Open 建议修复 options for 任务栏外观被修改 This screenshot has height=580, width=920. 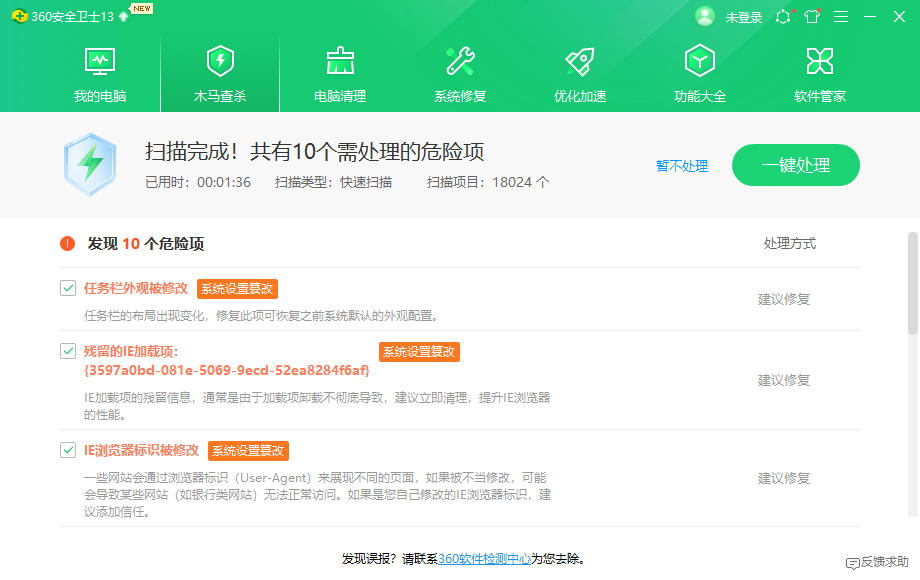coord(783,299)
